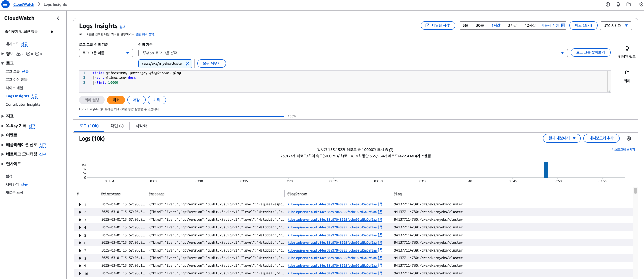This screenshot has width=644, height=279.
Task: Expand the 인사이트 section
Action: click(3, 164)
